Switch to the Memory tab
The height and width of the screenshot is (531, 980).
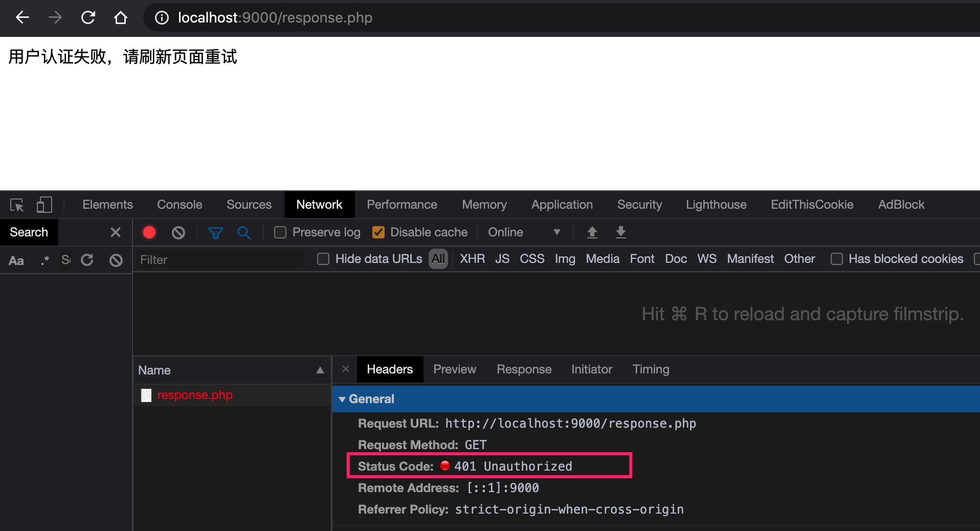point(484,205)
